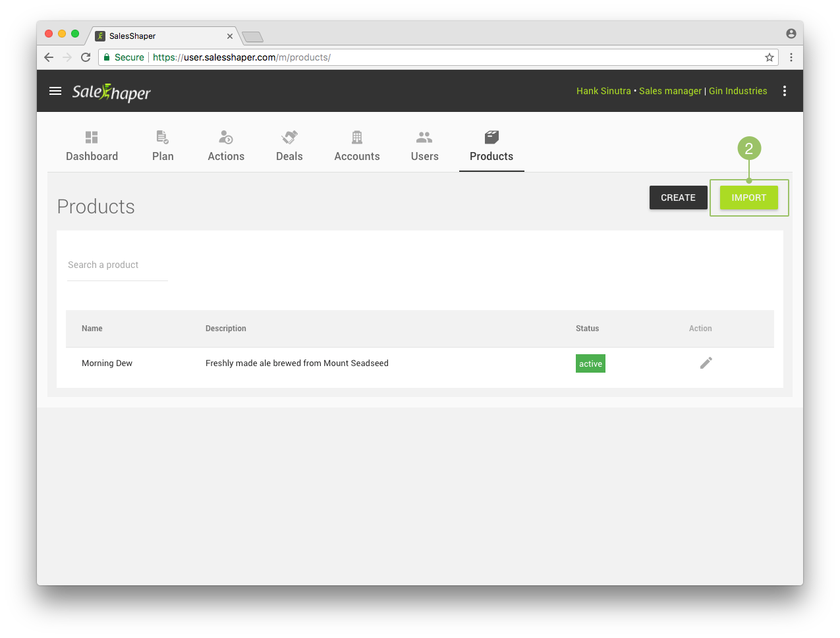Image resolution: width=840 pixels, height=638 pixels.
Task: Click the green IMPORT button
Action: point(748,198)
